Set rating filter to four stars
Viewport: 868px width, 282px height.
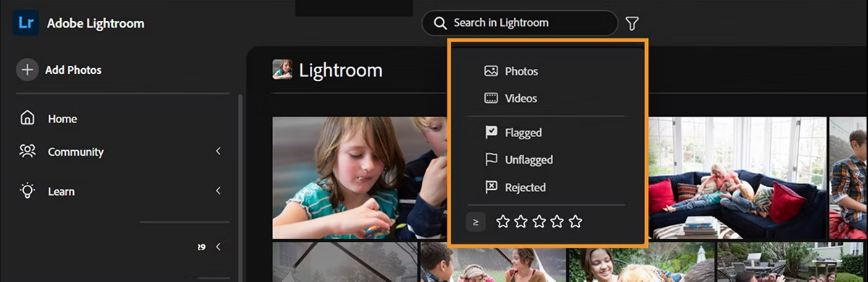[x=557, y=222]
